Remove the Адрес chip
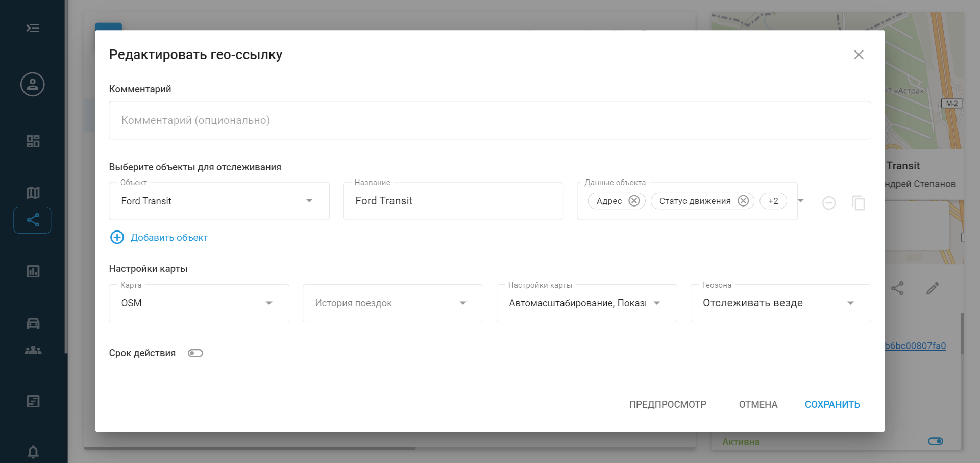 (634, 201)
